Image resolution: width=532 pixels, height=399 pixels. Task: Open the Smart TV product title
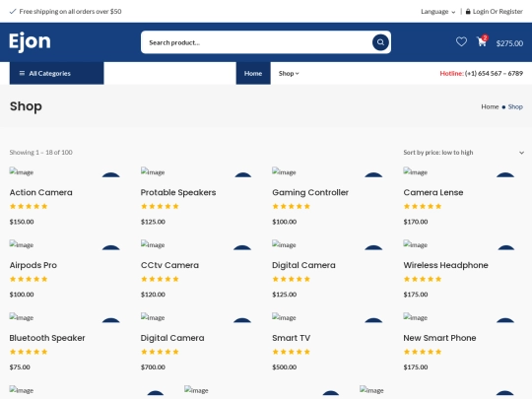coord(291,338)
